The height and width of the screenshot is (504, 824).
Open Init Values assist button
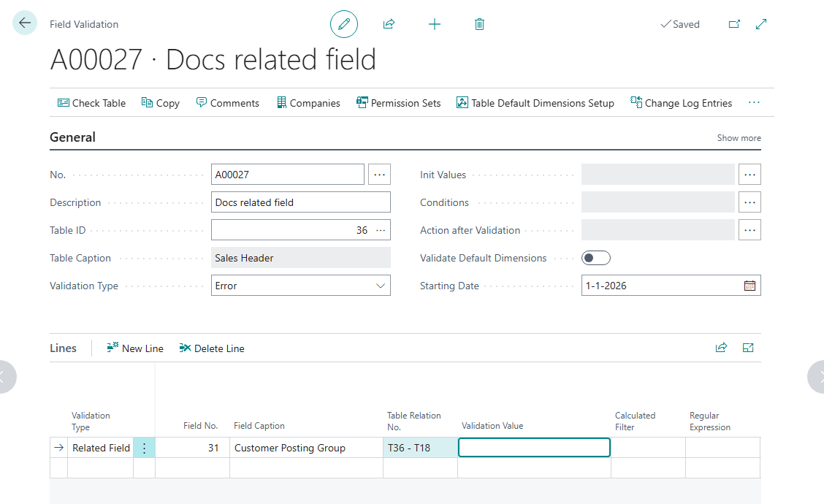pyautogui.click(x=749, y=175)
